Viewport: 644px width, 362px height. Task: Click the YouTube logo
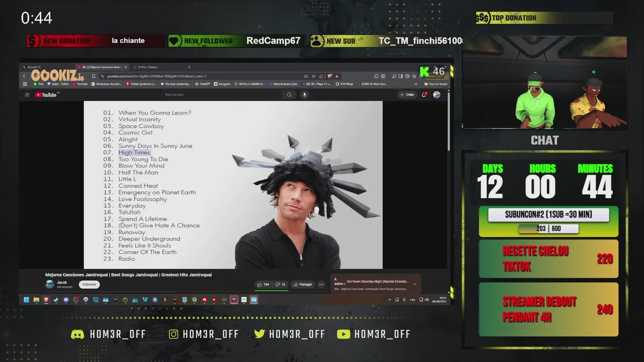pyautogui.click(x=46, y=95)
